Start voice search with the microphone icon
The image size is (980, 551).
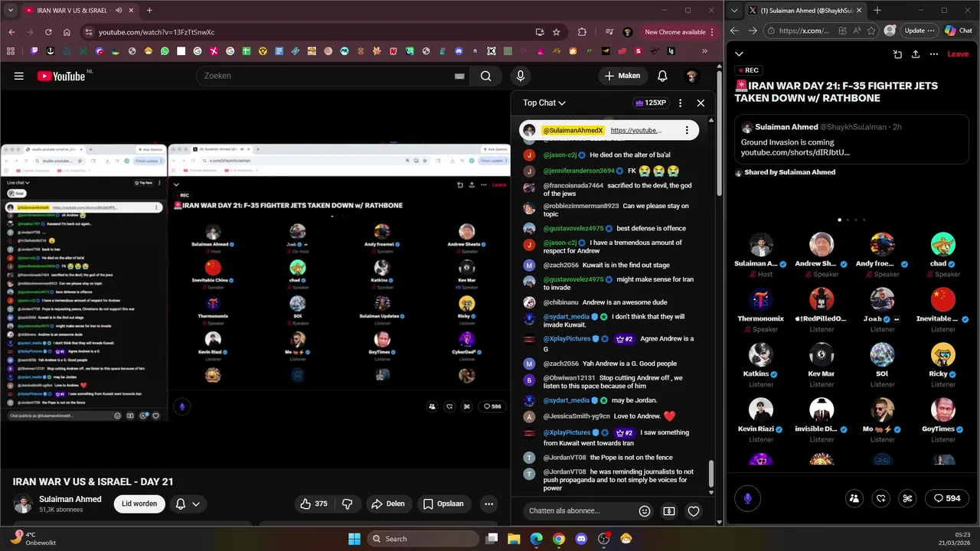pos(521,76)
